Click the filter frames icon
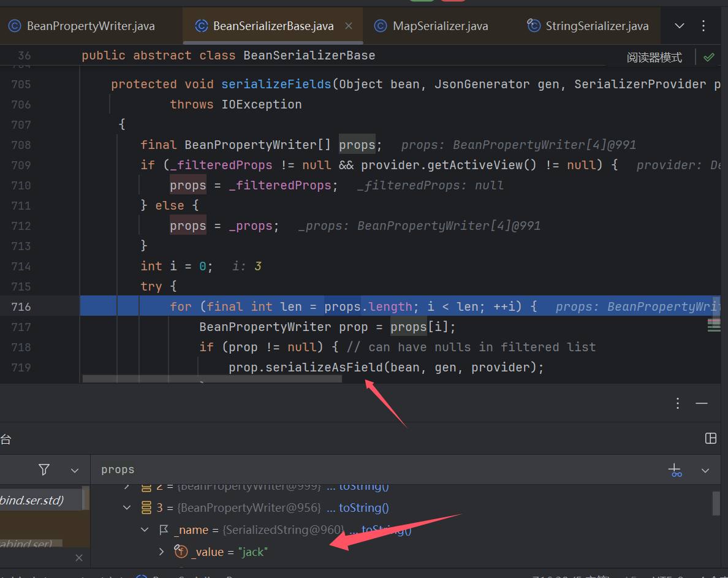This screenshot has width=728, height=578. [44, 470]
